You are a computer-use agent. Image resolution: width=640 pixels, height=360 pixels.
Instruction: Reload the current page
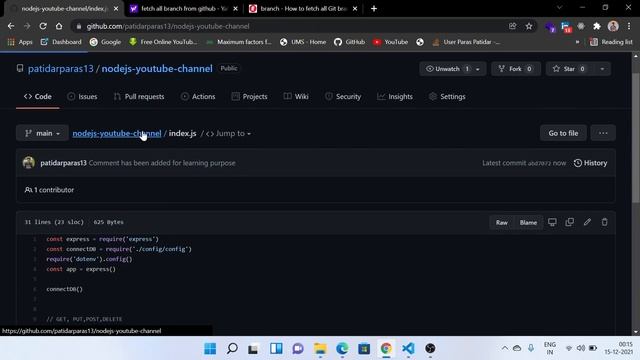pyautogui.click(x=43, y=26)
